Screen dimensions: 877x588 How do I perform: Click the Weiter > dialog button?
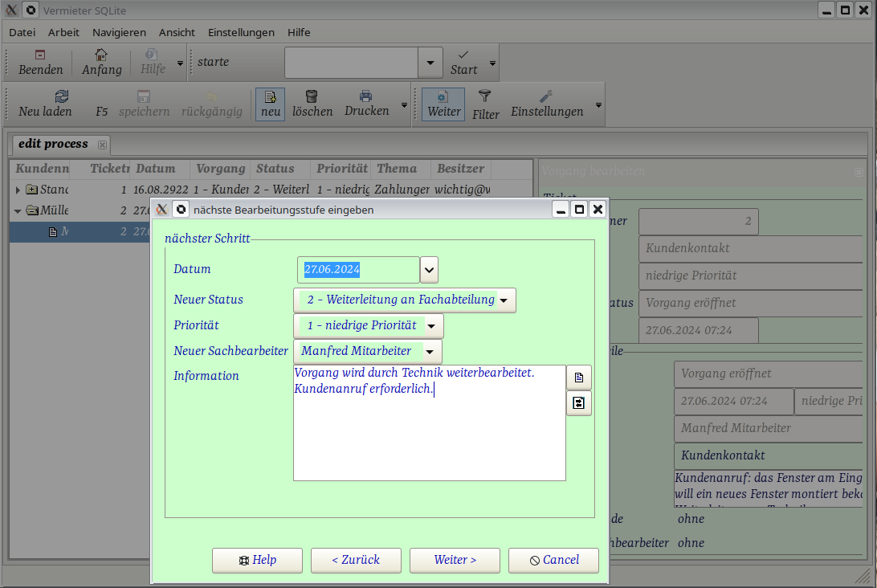pyautogui.click(x=455, y=560)
